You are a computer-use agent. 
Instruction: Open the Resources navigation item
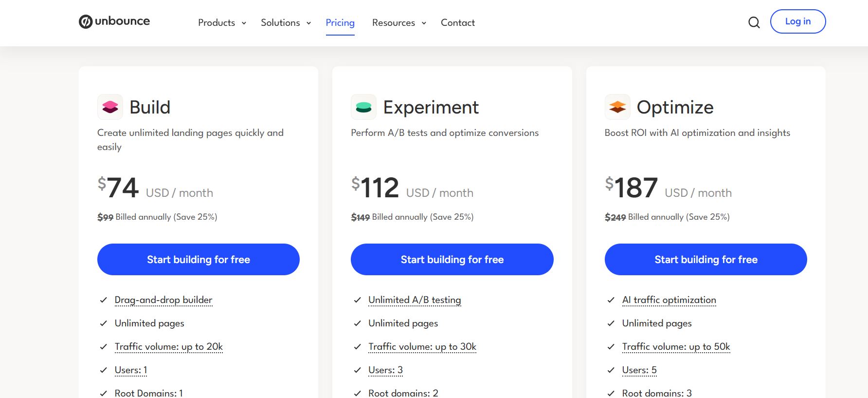pos(394,23)
